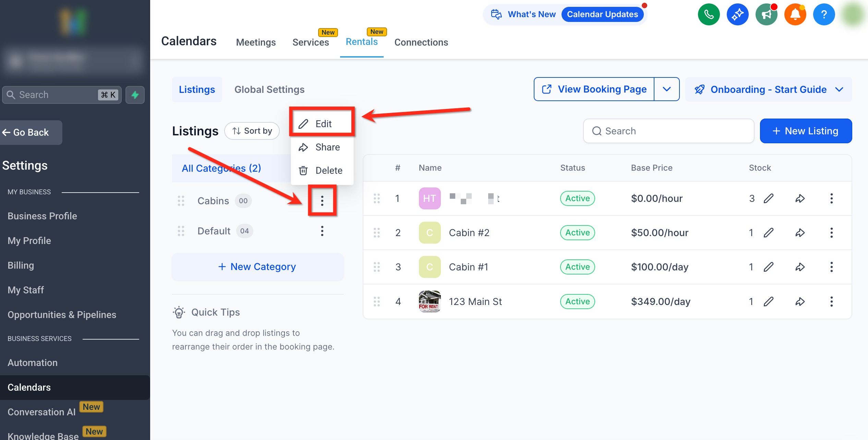Viewport: 868px width, 440px height.
Task: Click the 123 Main St listing thumbnail
Action: pyautogui.click(x=430, y=302)
